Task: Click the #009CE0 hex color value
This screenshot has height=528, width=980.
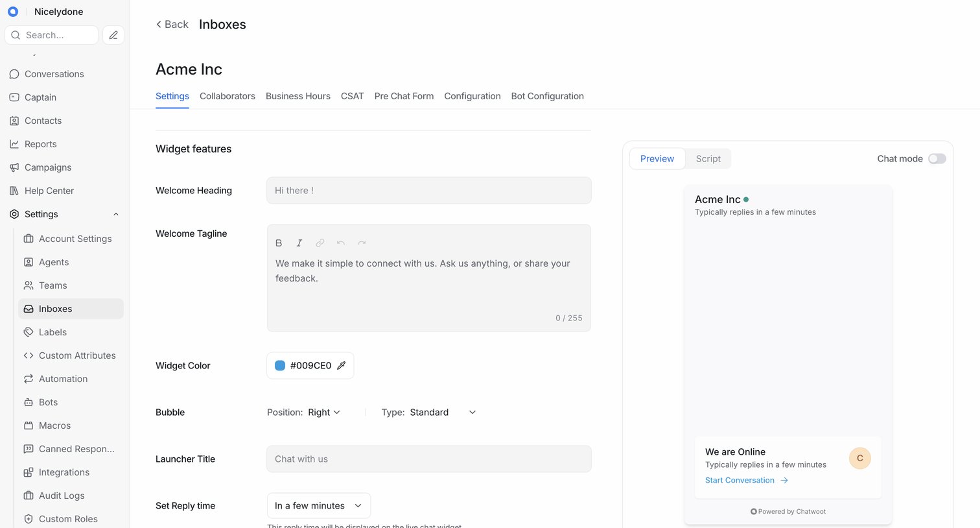Action: point(310,366)
